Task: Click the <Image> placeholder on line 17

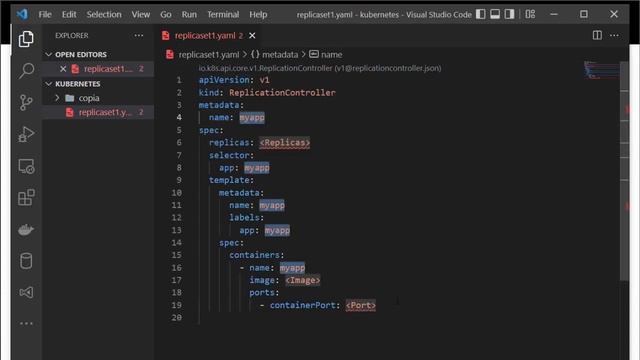Action: tap(302, 280)
